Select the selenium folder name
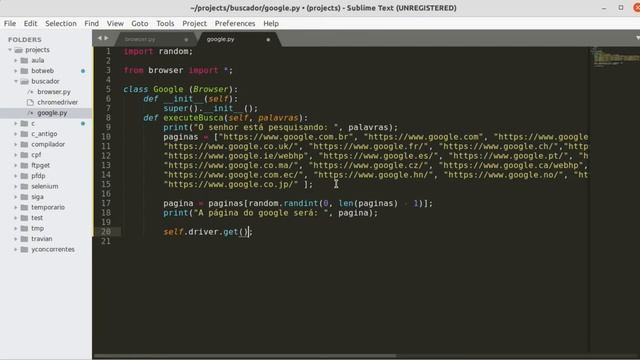The width and height of the screenshot is (640, 360). pos(44,187)
